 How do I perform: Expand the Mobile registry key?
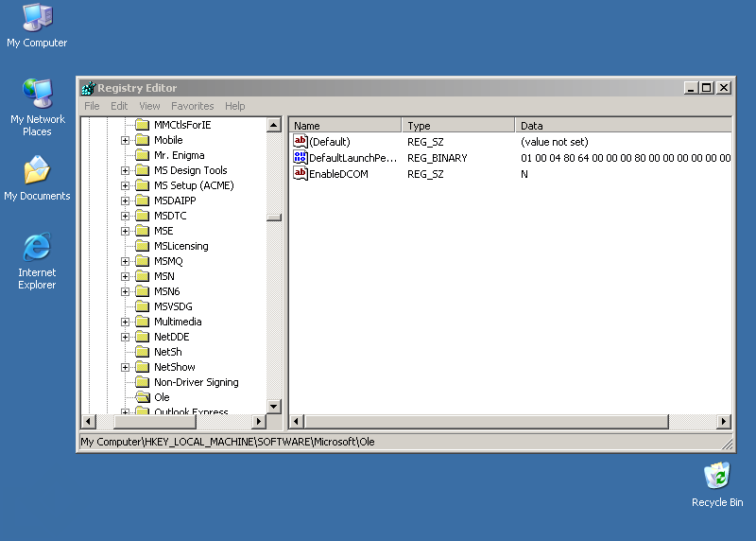coord(125,140)
